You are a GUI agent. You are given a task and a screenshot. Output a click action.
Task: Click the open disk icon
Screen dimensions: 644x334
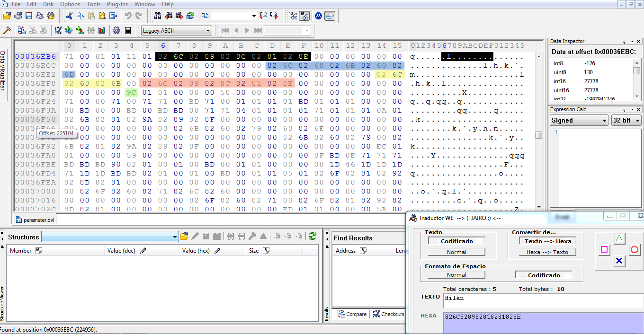[x=18, y=16]
